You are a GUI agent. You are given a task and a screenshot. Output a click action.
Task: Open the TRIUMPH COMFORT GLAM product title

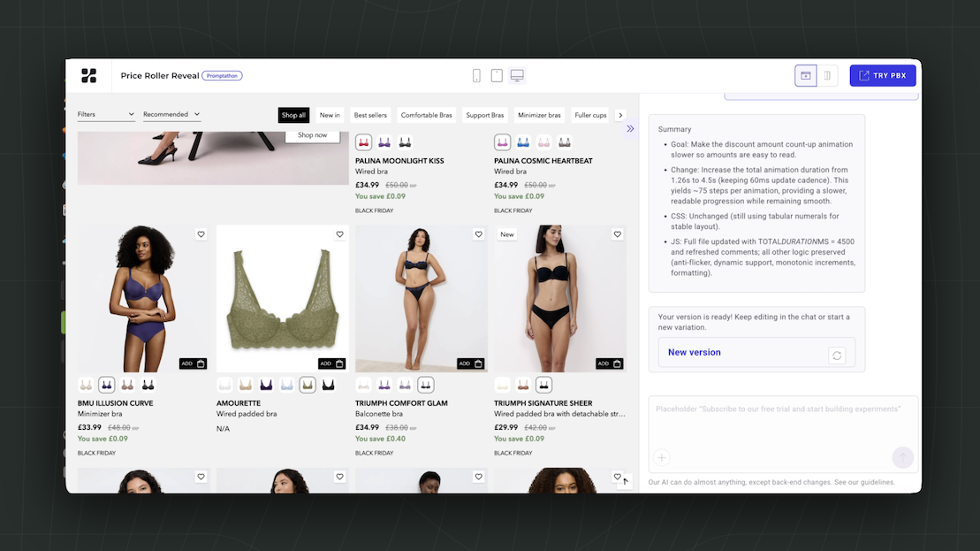click(x=401, y=403)
